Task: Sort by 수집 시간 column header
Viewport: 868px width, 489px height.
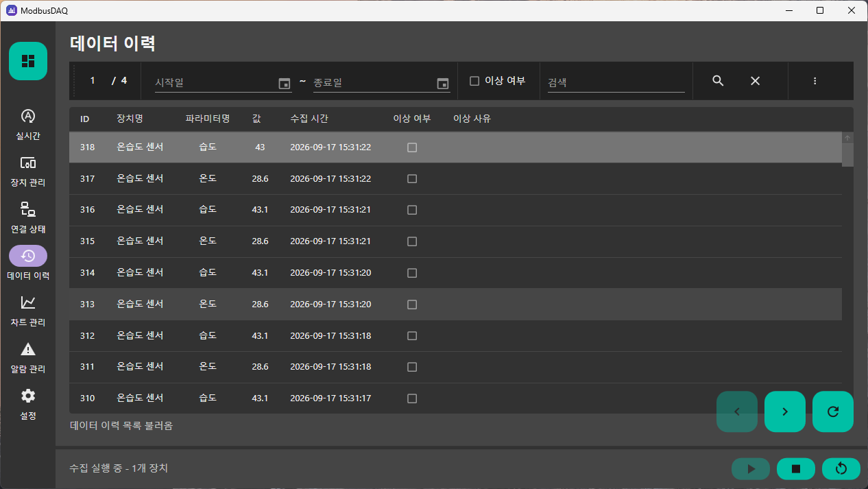Action: 309,119
